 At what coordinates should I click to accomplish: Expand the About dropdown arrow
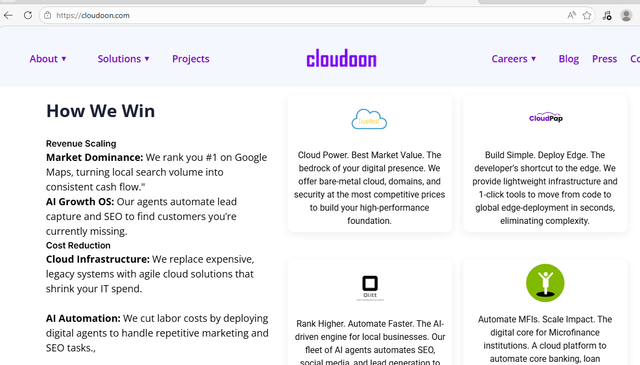pos(64,59)
